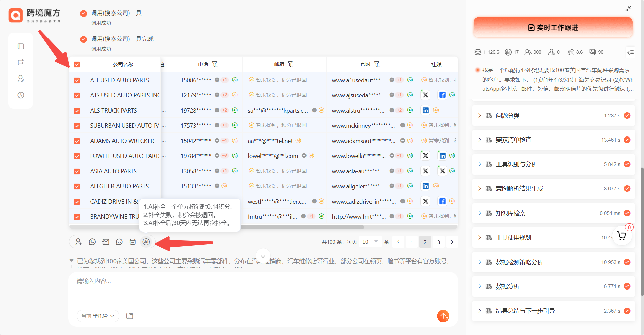Open the page size dropdown showing 10

370,242
